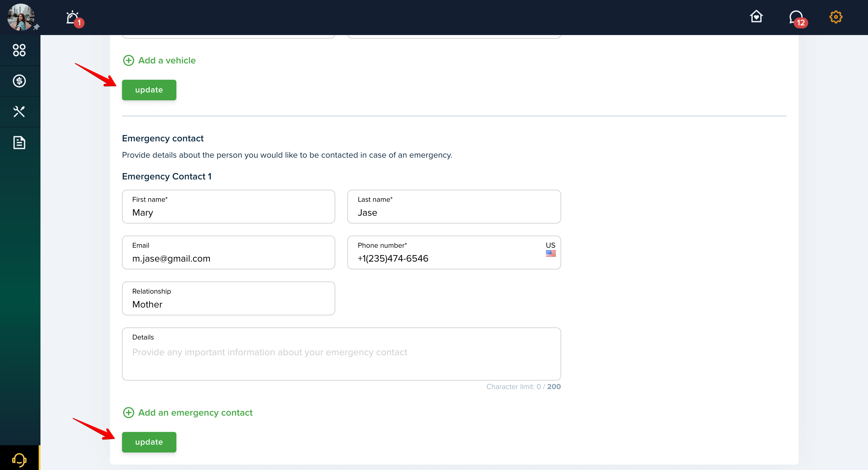
Task: Click the Relationship field showing Mother
Action: coord(228,298)
